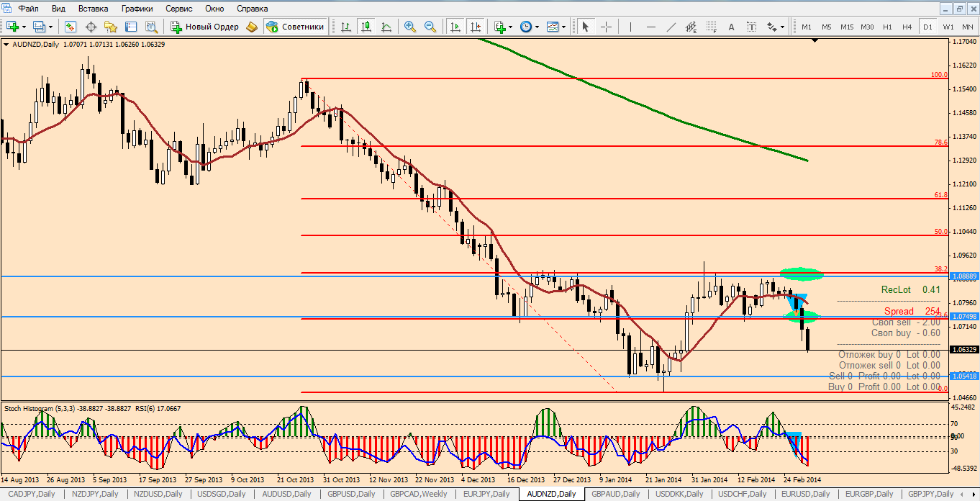Screen dimensions: 980x501
Task: Switch timeframe to M15
Action: click(847, 27)
